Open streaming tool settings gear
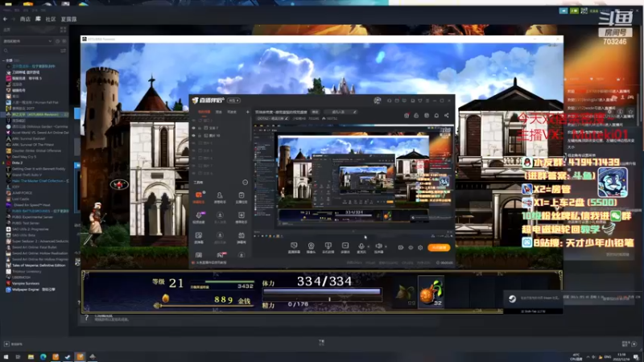The image size is (644, 362). (x=420, y=248)
